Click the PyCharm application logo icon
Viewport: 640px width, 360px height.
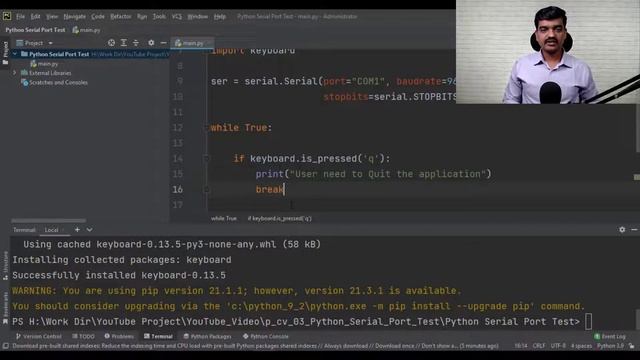[x=7, y=16]
